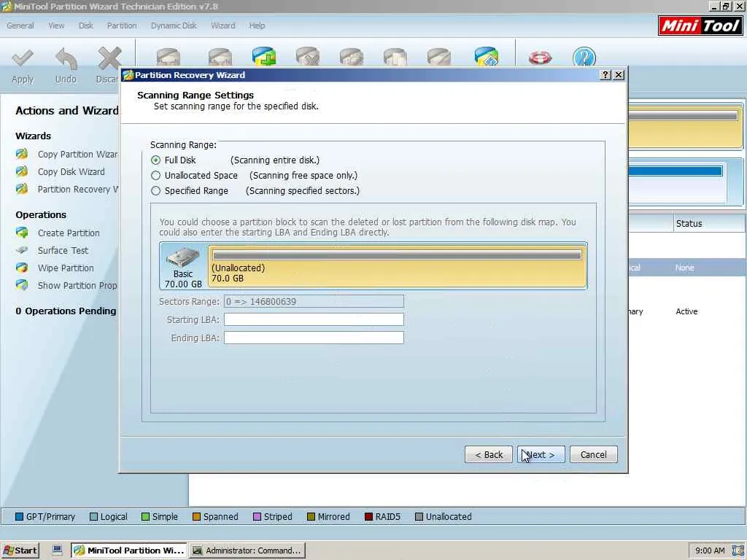
Task: Click the Create Partition sidebar icon
Action: tap(22, 233)
